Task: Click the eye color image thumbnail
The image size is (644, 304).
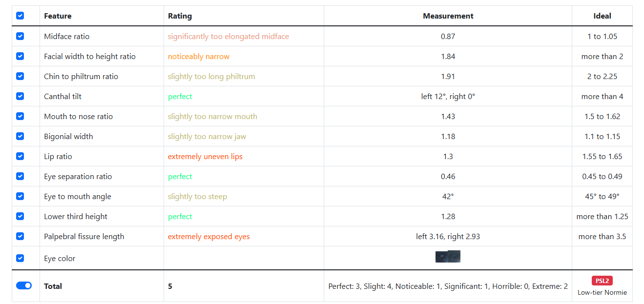Action: [x=448, y=257]
